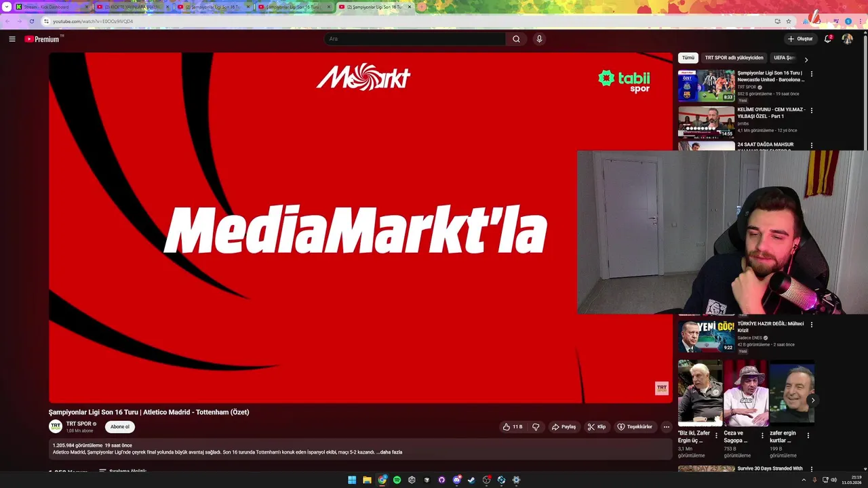Open Türkiye Hazır Değil Mülteci Krizi thumbnail

tap(706, 336)
